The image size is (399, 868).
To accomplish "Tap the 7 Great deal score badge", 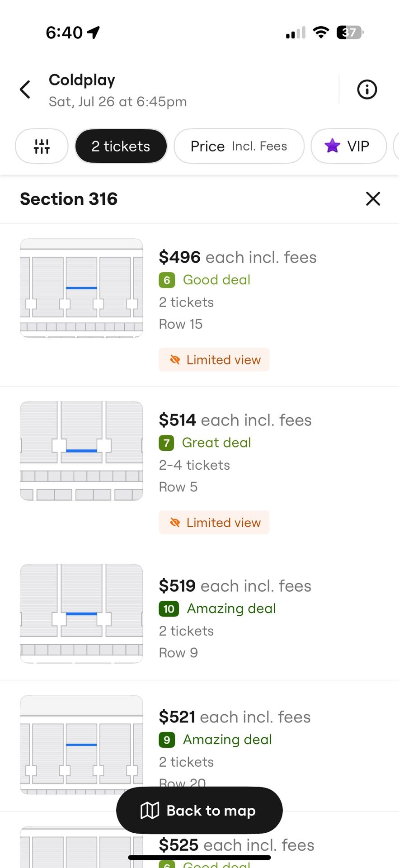I will pyautogui.click(x=166, y=443).
